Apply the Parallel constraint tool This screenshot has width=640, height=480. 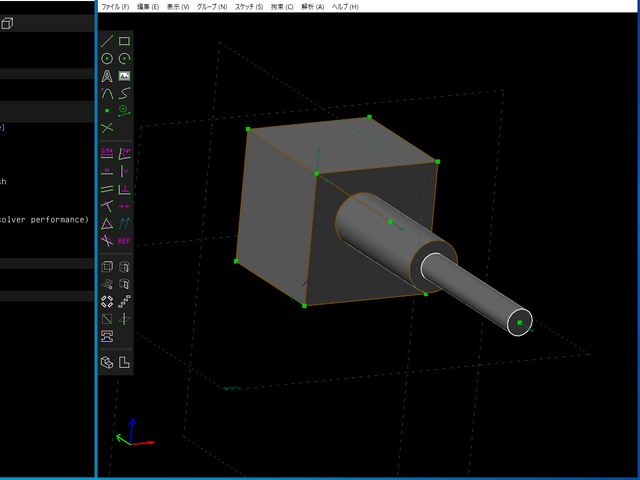point(107,188)
